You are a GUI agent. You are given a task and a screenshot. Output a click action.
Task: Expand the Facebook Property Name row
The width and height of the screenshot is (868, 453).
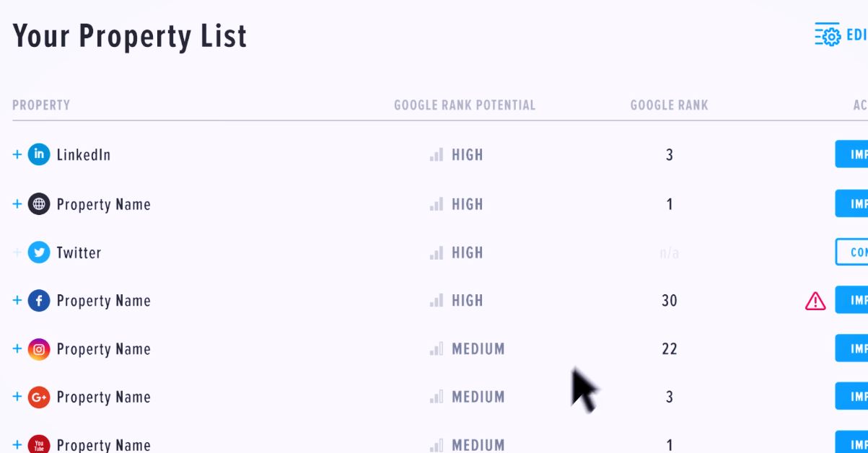coord(17,300)
